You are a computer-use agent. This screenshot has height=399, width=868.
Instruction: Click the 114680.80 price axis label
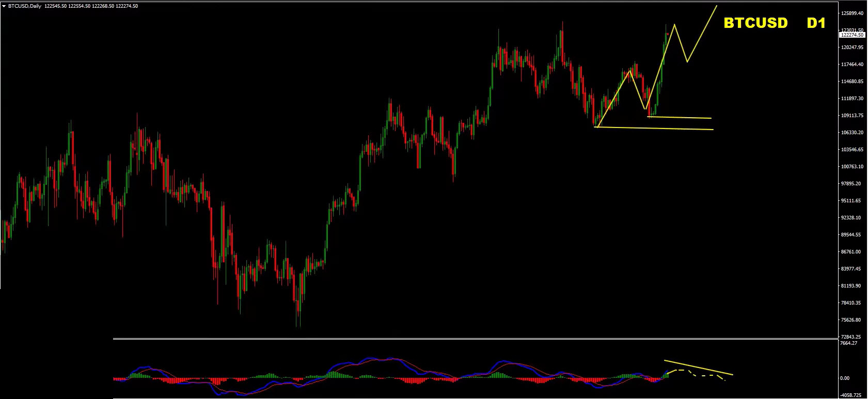(x=852, y=82)
